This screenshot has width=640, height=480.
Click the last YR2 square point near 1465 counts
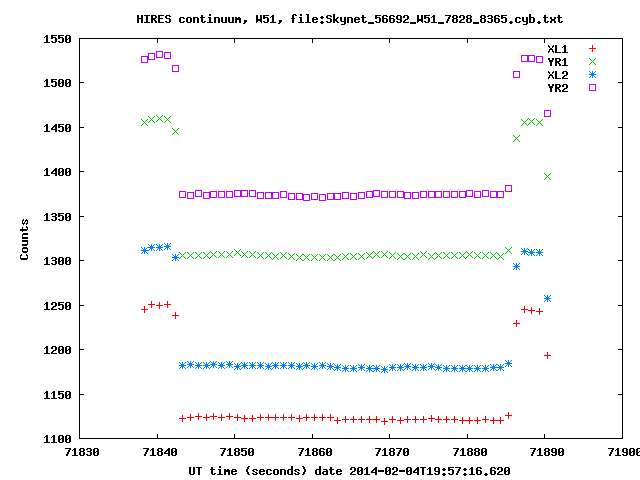click(x=548, y=113)
